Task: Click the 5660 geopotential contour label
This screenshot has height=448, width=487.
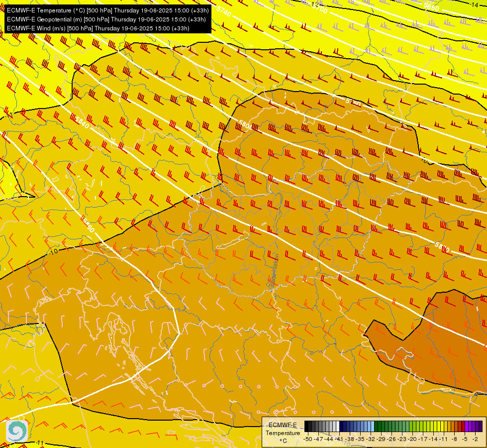Action: tap(431, 6)
